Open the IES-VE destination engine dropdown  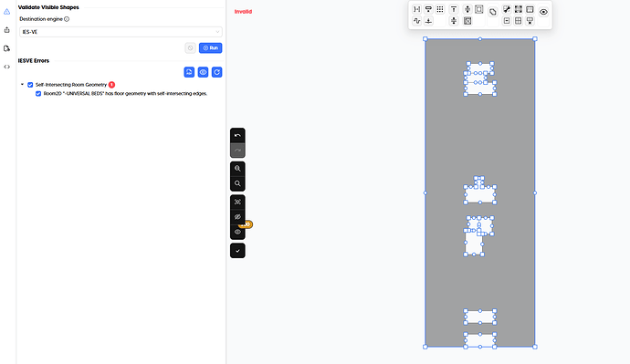tap(121, 32)
